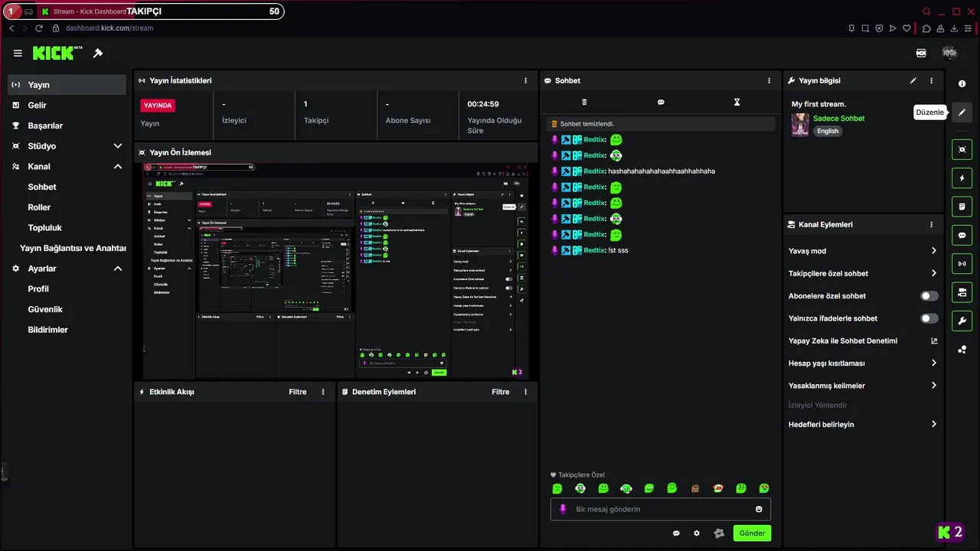Open Etkinlik Akışı three-dot menu
The height and width of the screenshot is (551, 980).
[322, 392]
